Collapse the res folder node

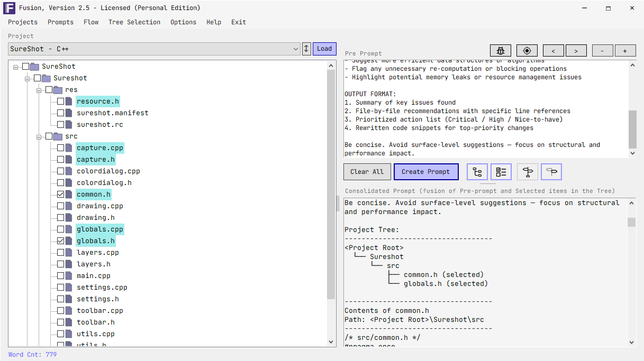pos(39,90)
